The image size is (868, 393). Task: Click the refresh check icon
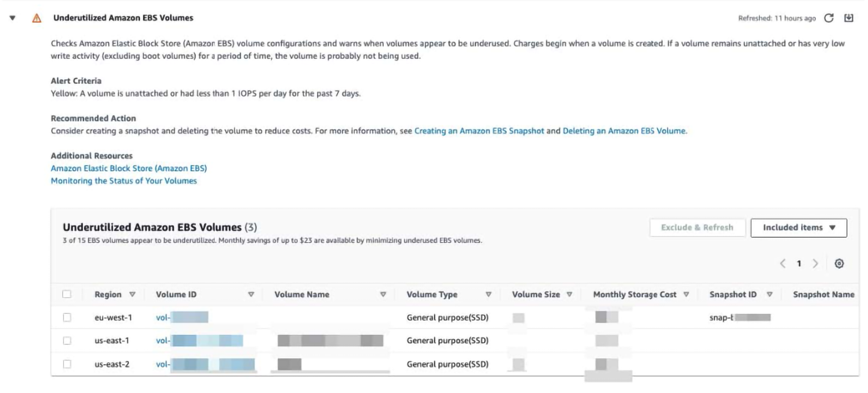pos(829,18)
